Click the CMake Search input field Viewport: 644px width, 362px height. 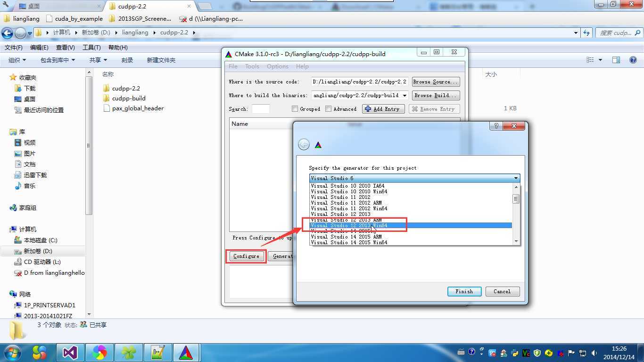point(261,109)
